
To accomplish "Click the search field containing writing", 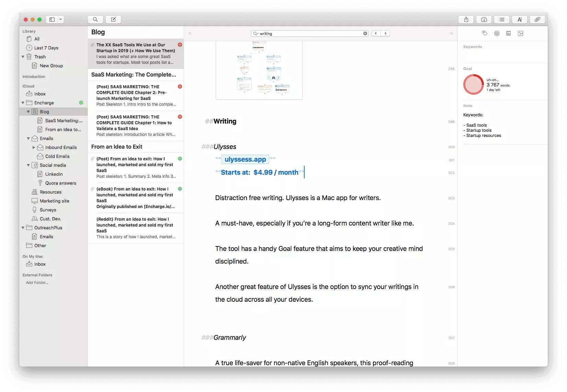I will click(x=310, y=33).
